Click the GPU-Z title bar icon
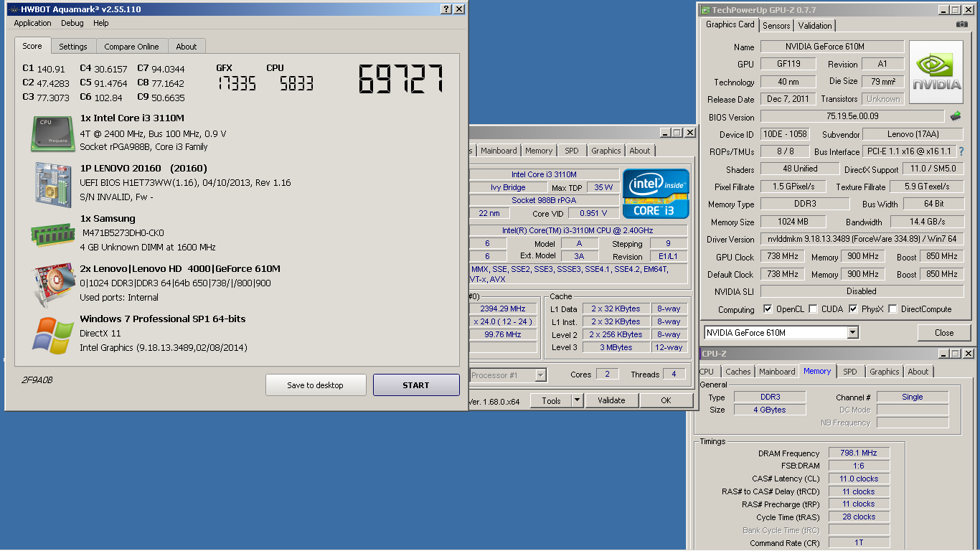 point(705,10)
